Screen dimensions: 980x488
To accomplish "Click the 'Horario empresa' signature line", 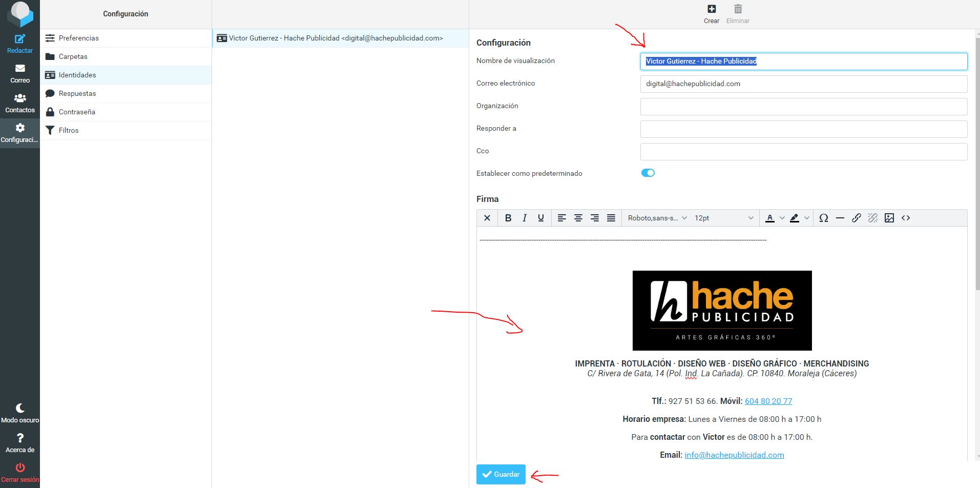I will tap(722, 419).
